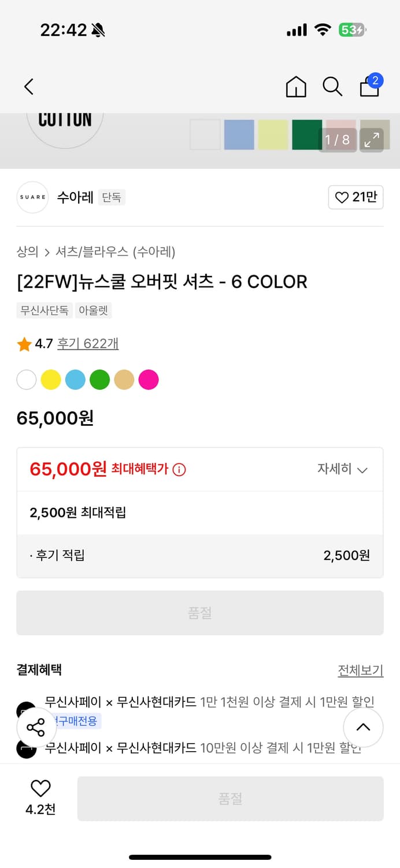This screenshot has height=868, width=400.
Task: Open the SUARE brand logo
Action: pyautogui.click(x=32, y=197)
